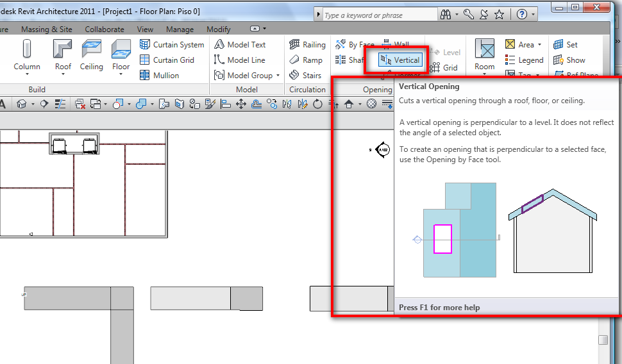Click the Offset tool icon
The height and width of the screenshot is (364, 622).
tap(256, 104)
